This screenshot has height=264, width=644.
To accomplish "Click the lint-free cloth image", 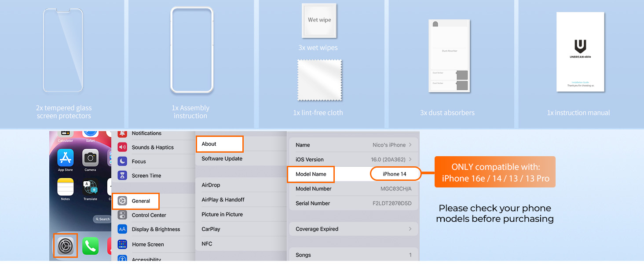I will (x=319, y=81).
